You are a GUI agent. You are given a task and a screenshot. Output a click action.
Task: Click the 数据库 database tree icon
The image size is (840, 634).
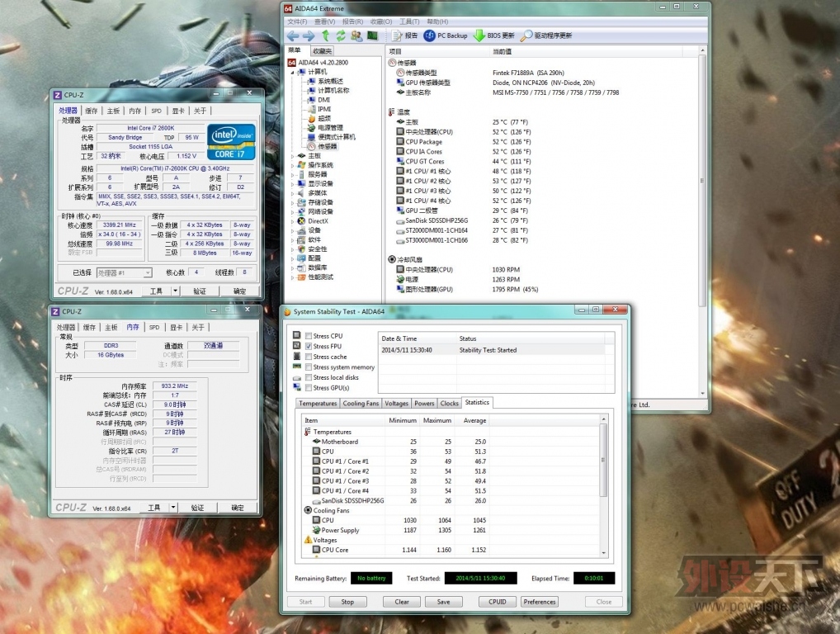(302, 267)
